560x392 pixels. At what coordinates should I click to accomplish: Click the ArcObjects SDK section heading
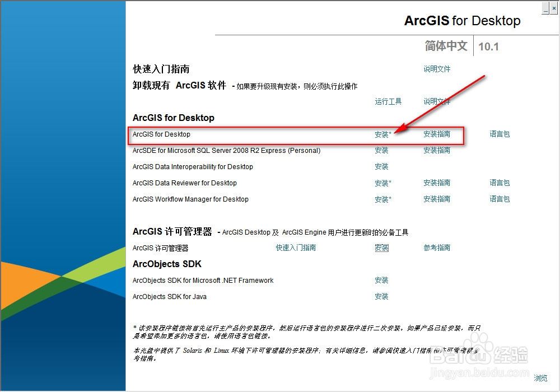(167, 264)
